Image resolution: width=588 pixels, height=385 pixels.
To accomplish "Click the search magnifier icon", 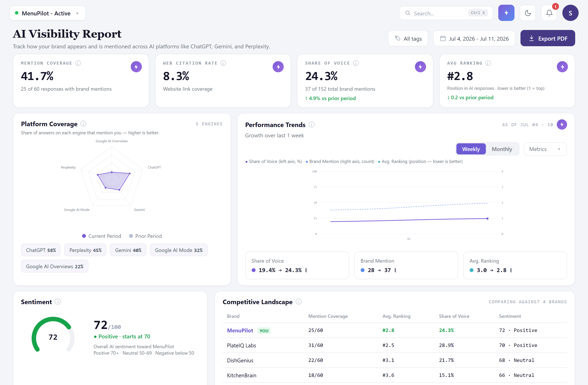I will (x=408, y=13).
